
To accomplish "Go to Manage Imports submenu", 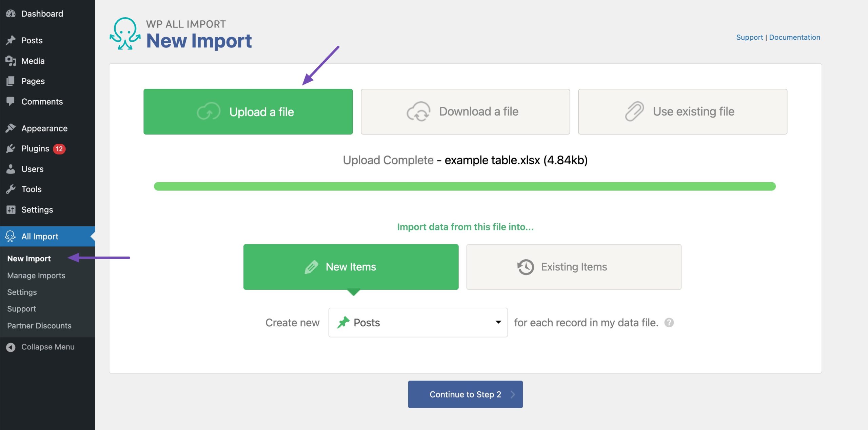I will coord(36,275).
